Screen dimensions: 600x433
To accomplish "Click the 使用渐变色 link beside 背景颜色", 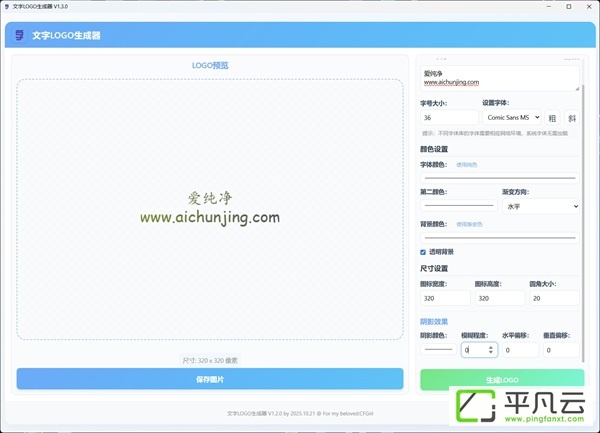I will [469, 224].
